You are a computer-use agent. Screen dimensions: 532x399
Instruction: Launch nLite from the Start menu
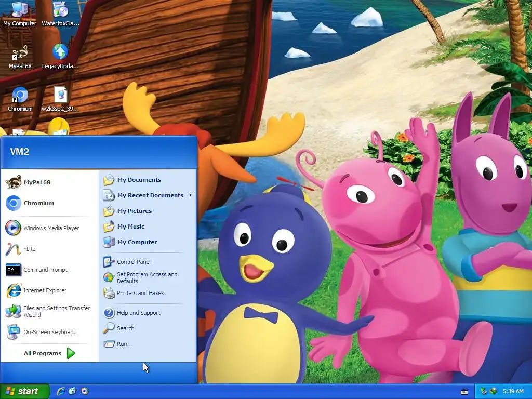coord(49,249)
